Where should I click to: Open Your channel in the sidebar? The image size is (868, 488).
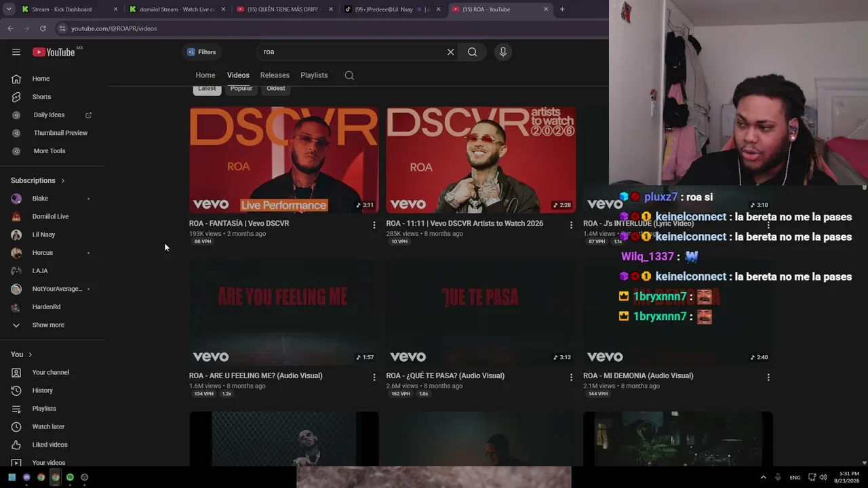[x=52, y=372]
